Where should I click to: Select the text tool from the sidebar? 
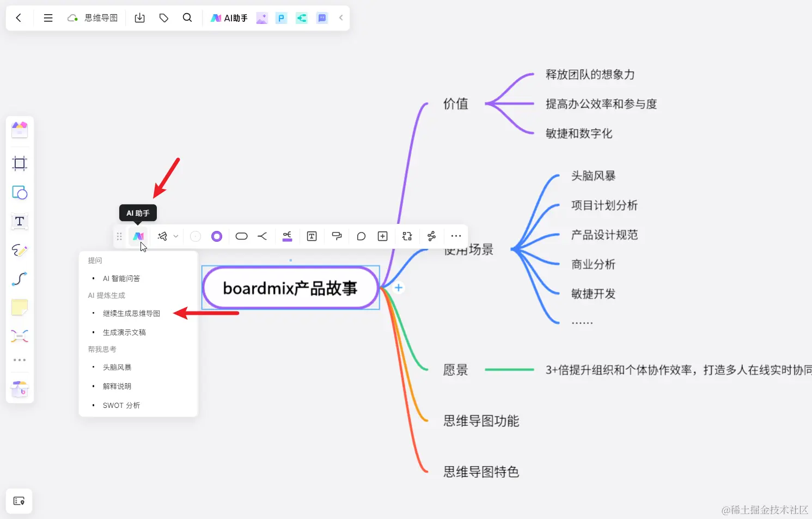20,221
